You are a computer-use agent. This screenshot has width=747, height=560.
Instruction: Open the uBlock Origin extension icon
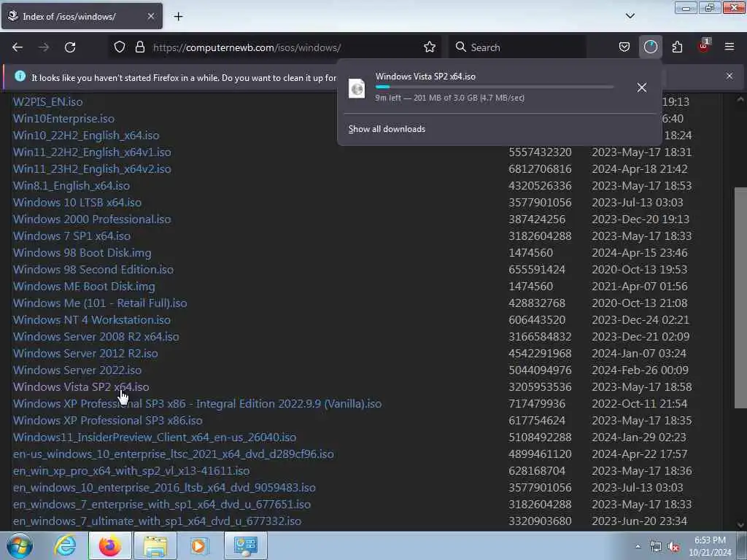click(x=704, y=46)
